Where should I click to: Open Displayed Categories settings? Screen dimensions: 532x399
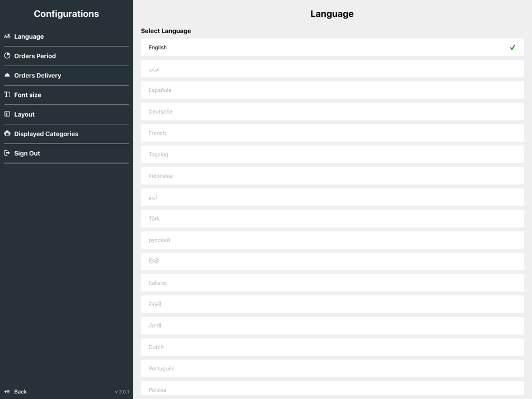[x=67, y=134]
